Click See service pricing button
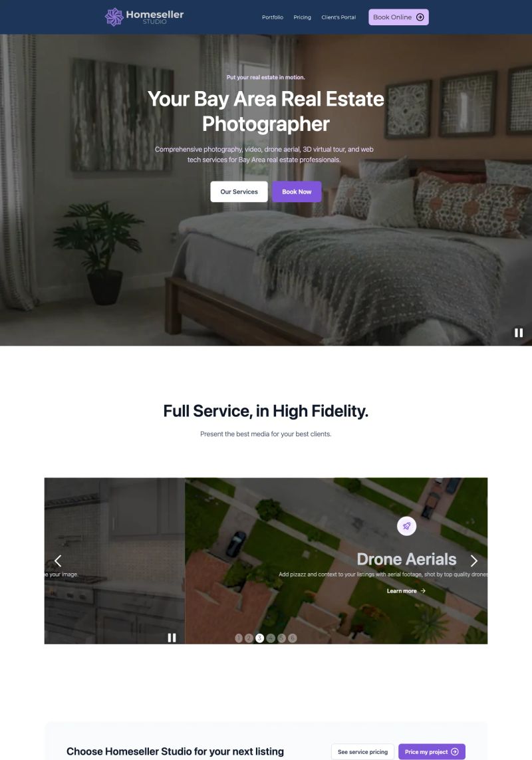 coord(362,752)
